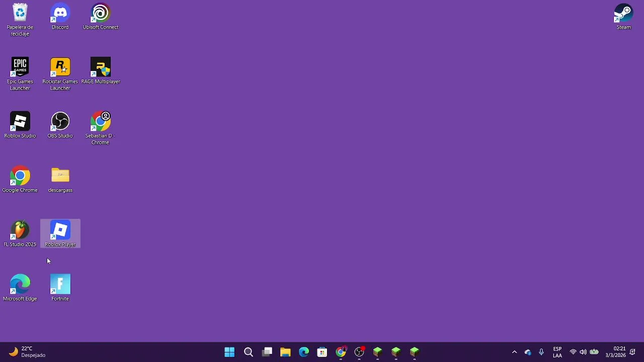Viewport: 644px width, 362px height.
Task: Open the Wi-Fi network tray icon
Action: tap(573, 352)
